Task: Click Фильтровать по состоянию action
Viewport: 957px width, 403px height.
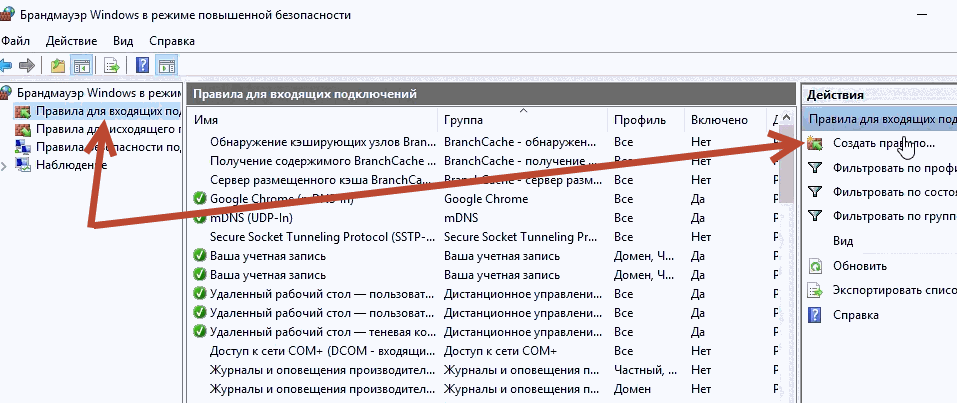Action: tap(894, 192)
